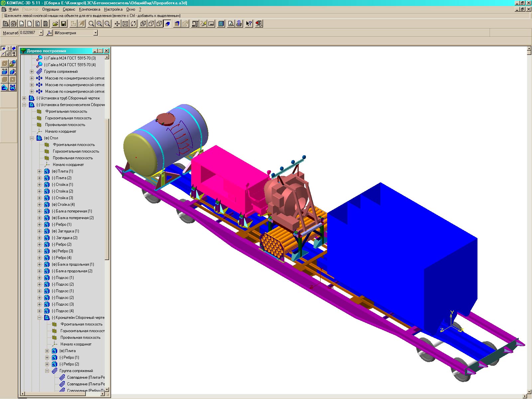Toggle perspective view button

[x=177, y=24]
